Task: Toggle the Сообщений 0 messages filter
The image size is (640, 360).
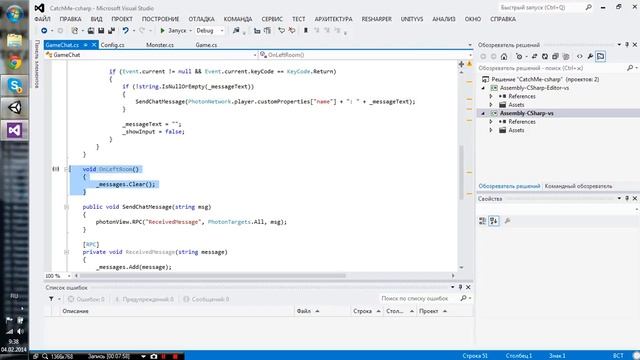Action: pos(206,299)
